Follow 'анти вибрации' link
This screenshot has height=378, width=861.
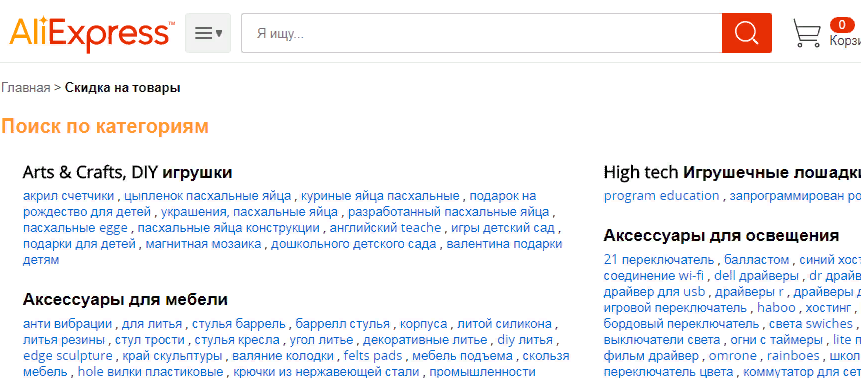tap(68, 323)
